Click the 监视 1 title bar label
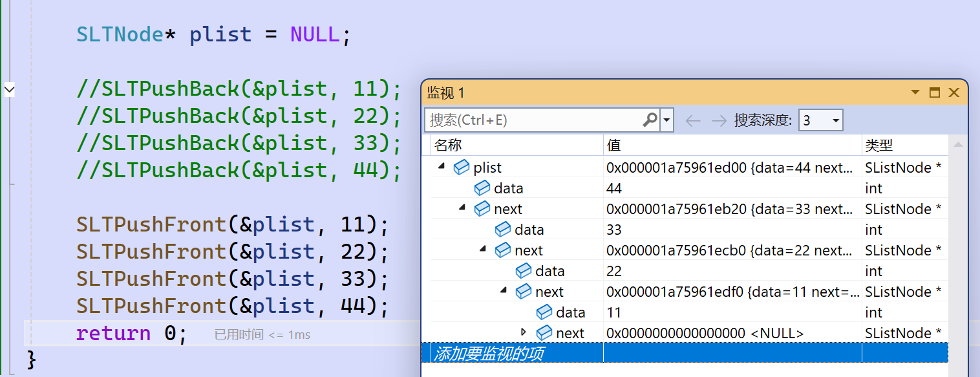The width and height of the screenshot is (980, 377). tap(445, 92)
